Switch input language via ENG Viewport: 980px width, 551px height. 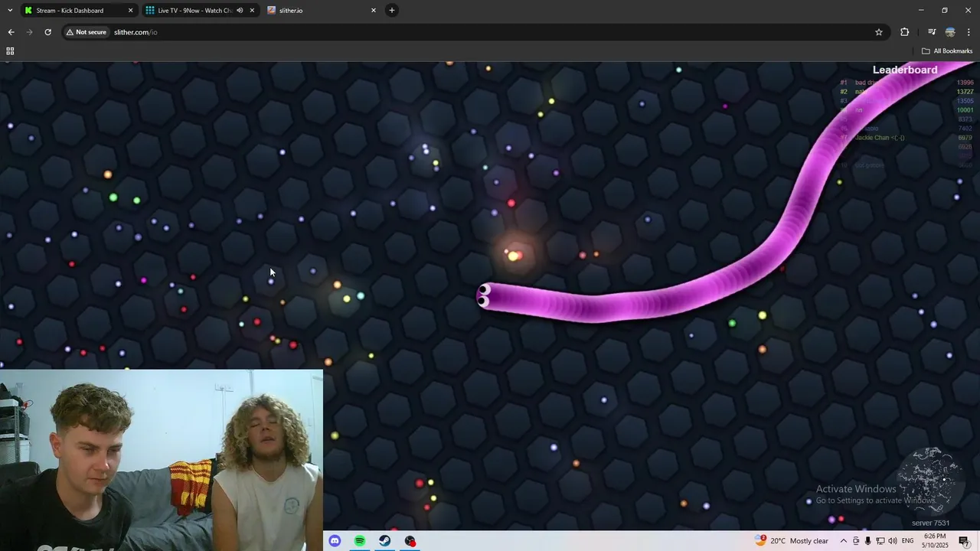[908, 541]
